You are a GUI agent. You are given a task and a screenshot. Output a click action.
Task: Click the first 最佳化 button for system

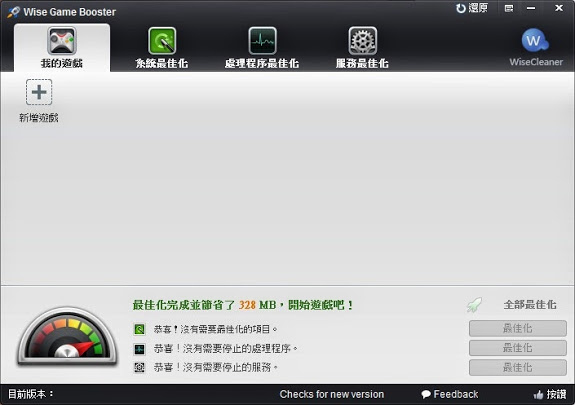point(517,328)
